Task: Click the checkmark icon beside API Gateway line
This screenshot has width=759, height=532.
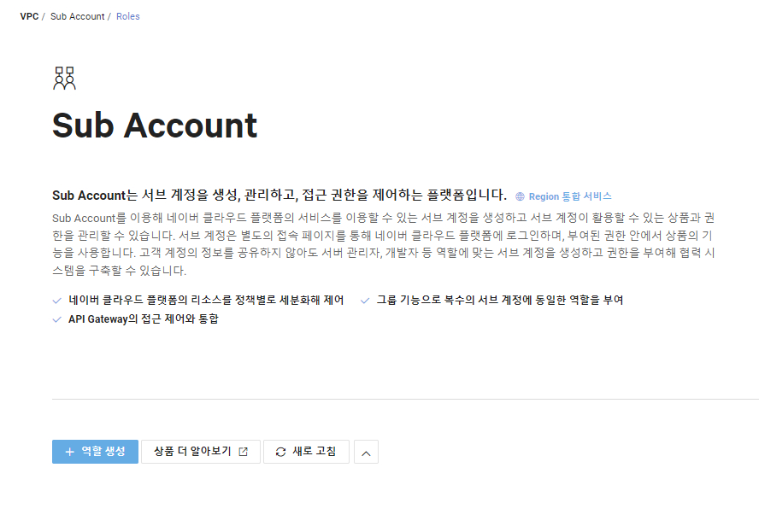Action: pos(57,319)
